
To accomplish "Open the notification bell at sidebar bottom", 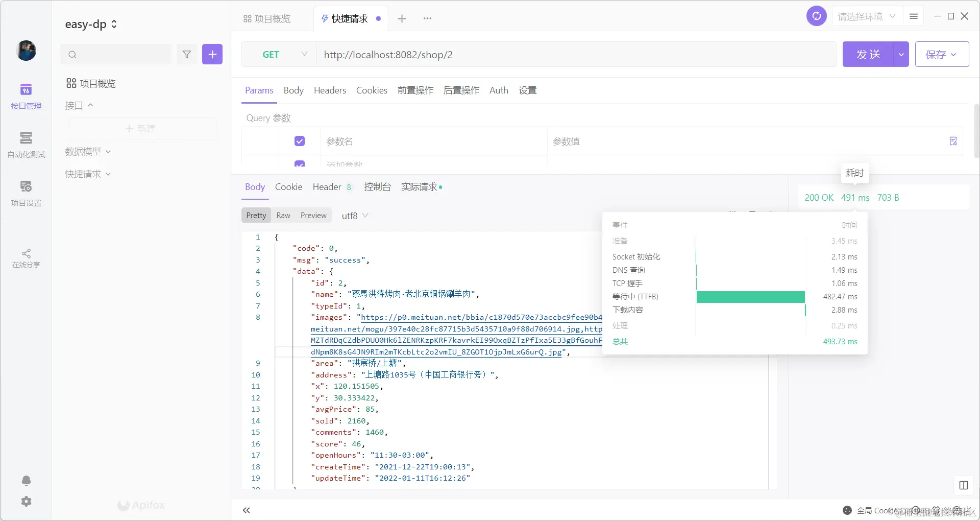I will (x=26, y=481).
